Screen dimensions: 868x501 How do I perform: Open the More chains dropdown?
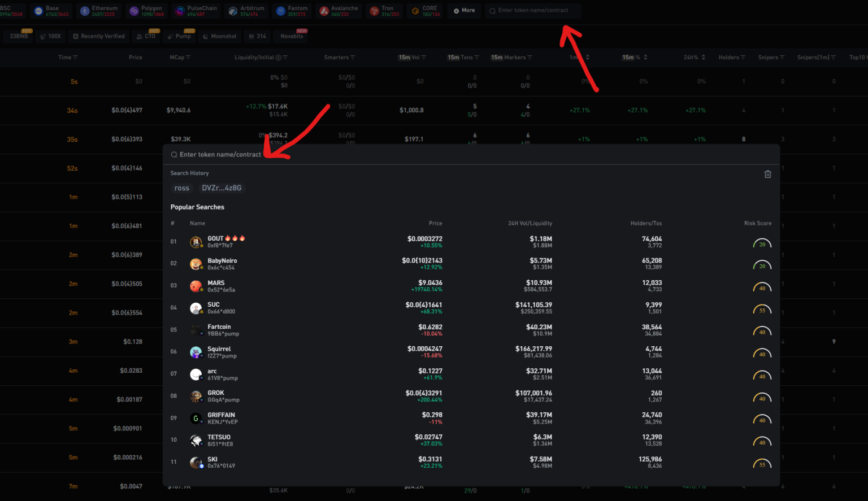[464, 11]
